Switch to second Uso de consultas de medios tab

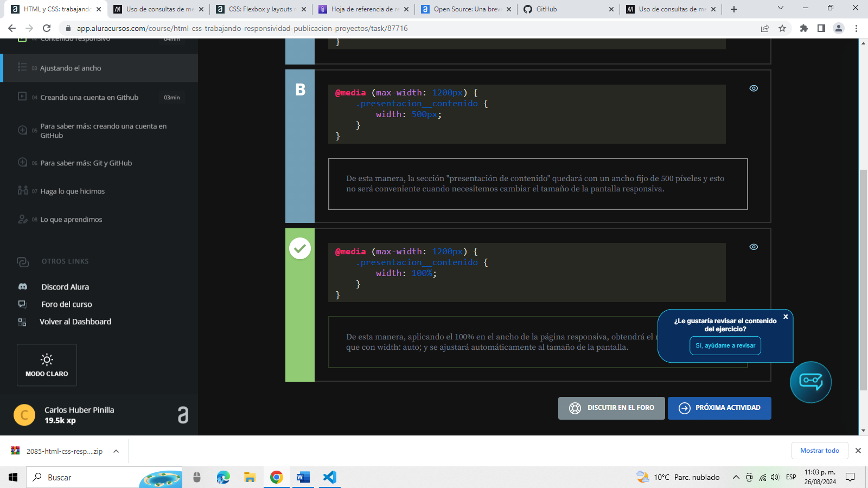pyautogui.click(x=671, y=9)
